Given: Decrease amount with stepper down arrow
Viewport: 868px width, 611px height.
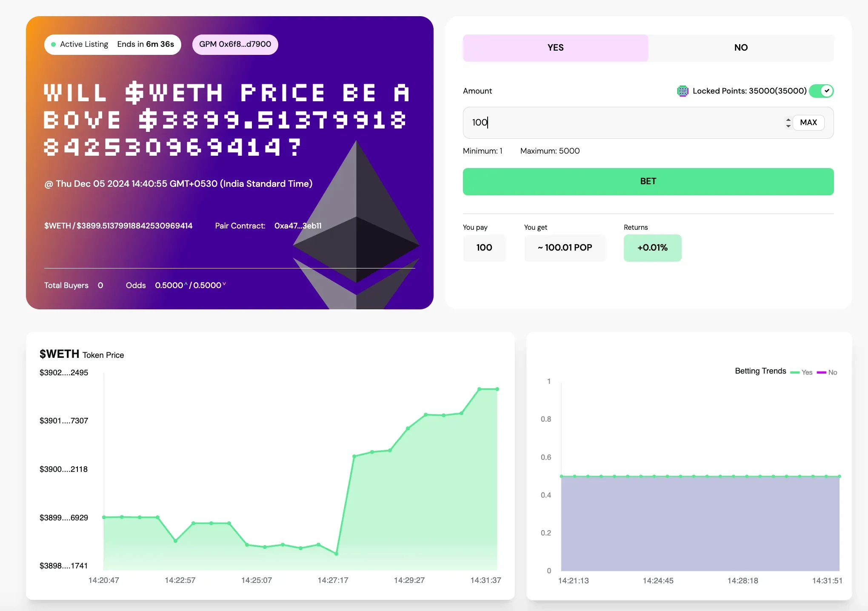Looking at the screenshot, I should click(788, 126).
